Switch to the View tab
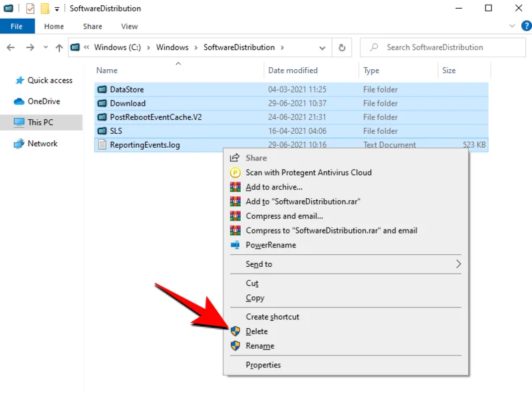Image resolution: width=532 pixels, height=394 pixels. click(x=129, y=26)
